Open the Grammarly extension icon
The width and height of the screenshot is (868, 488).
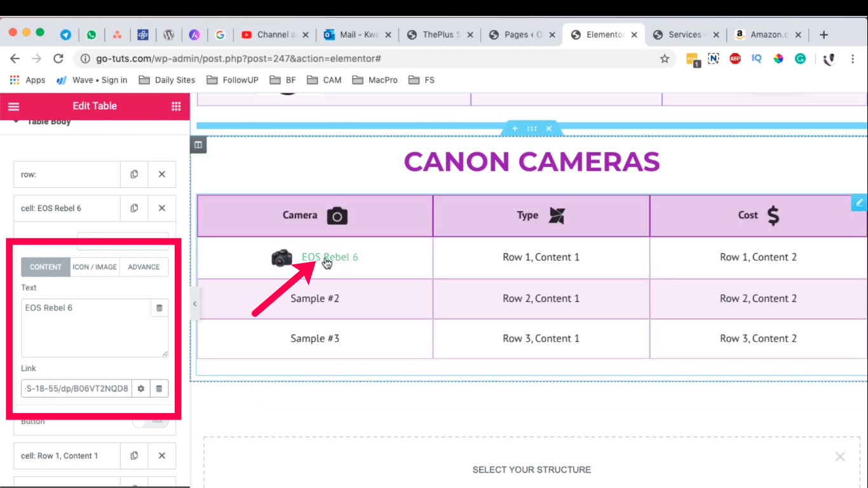[801, 58]
